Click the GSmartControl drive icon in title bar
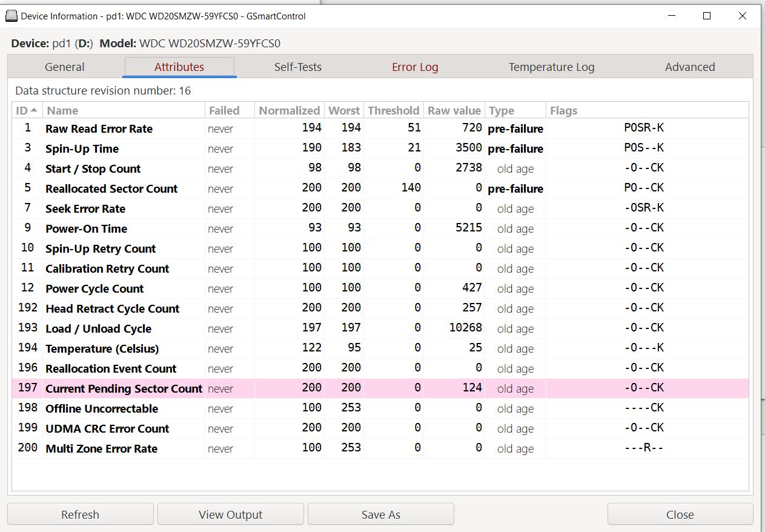The height and width of the screenshot is (532, 765). (x=12, y=16)
